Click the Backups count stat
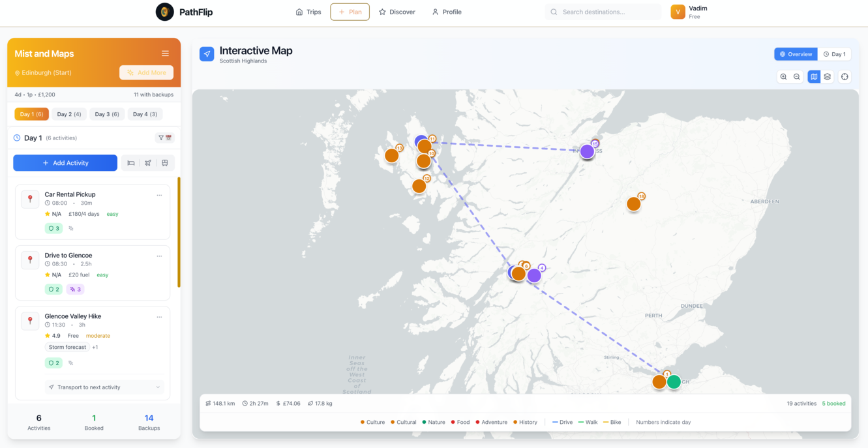 pos(149,422)
